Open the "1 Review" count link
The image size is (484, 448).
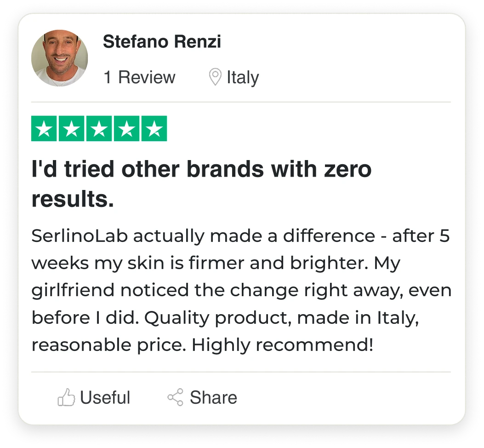139,77
